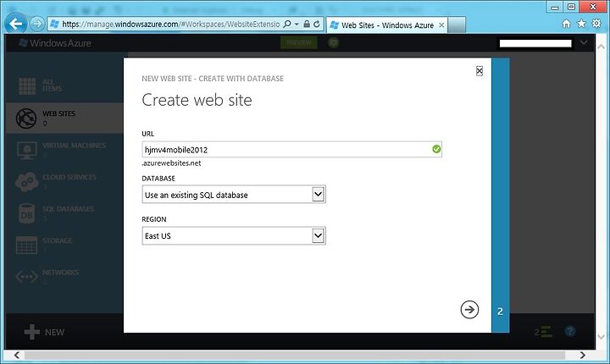The image size is (610, 364).
Task: Close the Web Sites - Windows Azure tab
Action: pos(441,25)
